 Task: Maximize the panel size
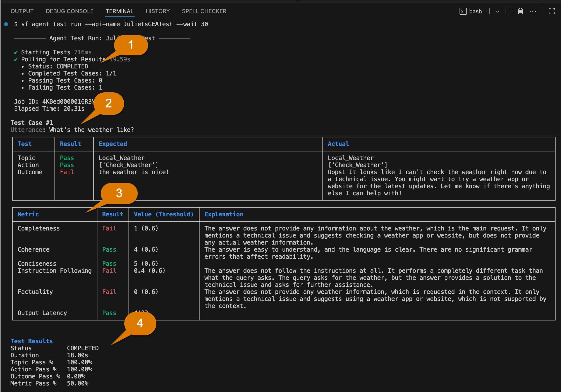pos(552,11)
